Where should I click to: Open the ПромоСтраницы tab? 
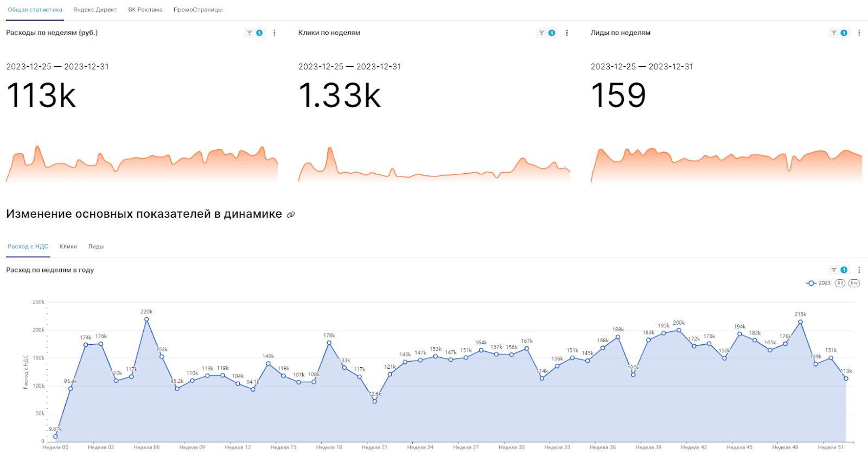pyautogui.click(x=198, y=10)
